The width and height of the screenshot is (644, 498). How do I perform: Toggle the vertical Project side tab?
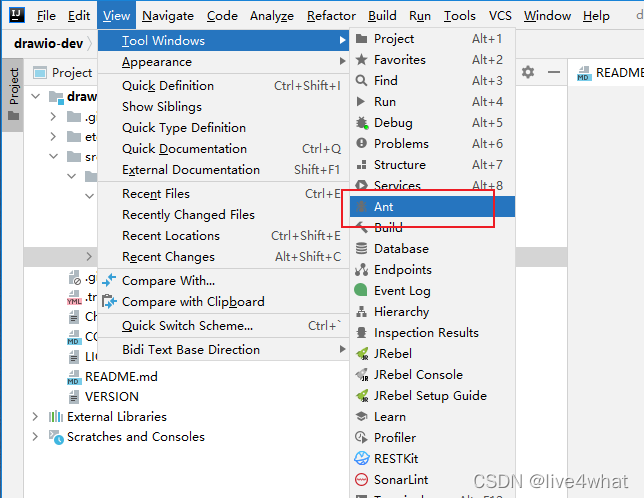pos(14,95)
